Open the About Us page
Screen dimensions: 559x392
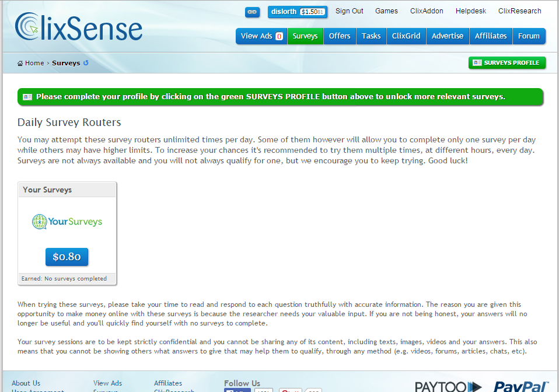[x=26, y=383]
